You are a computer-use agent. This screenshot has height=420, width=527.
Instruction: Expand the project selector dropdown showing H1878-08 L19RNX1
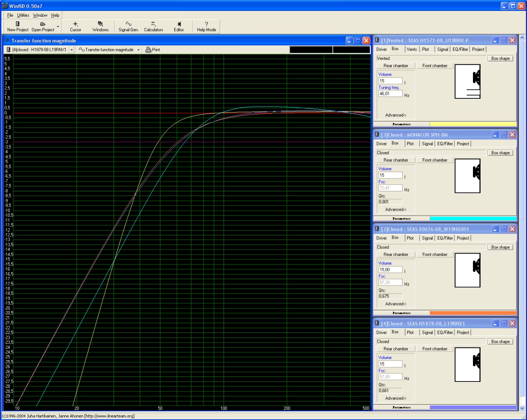(x=72, y=50)
